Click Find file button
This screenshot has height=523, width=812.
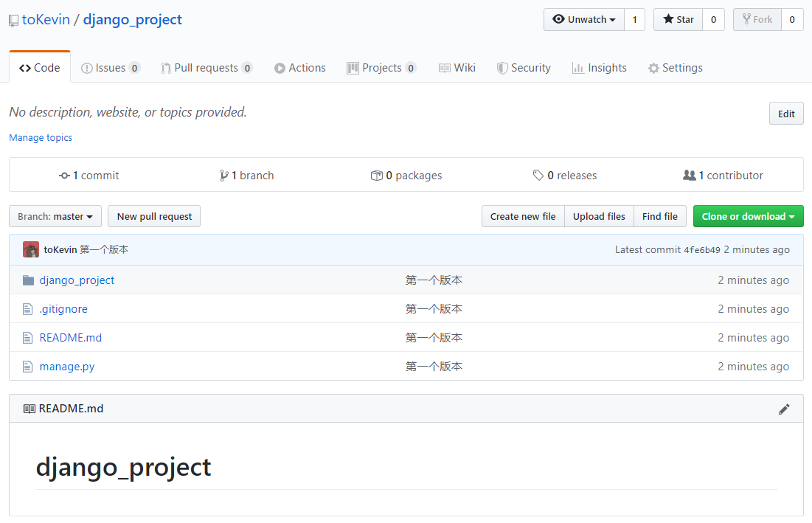pyautogui.click(x=660, y=216)
